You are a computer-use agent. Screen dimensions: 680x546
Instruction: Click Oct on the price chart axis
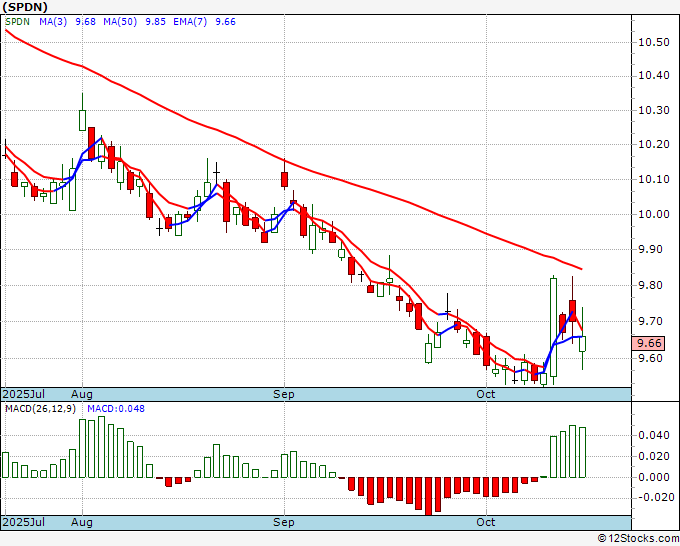[x=485, y=394]
